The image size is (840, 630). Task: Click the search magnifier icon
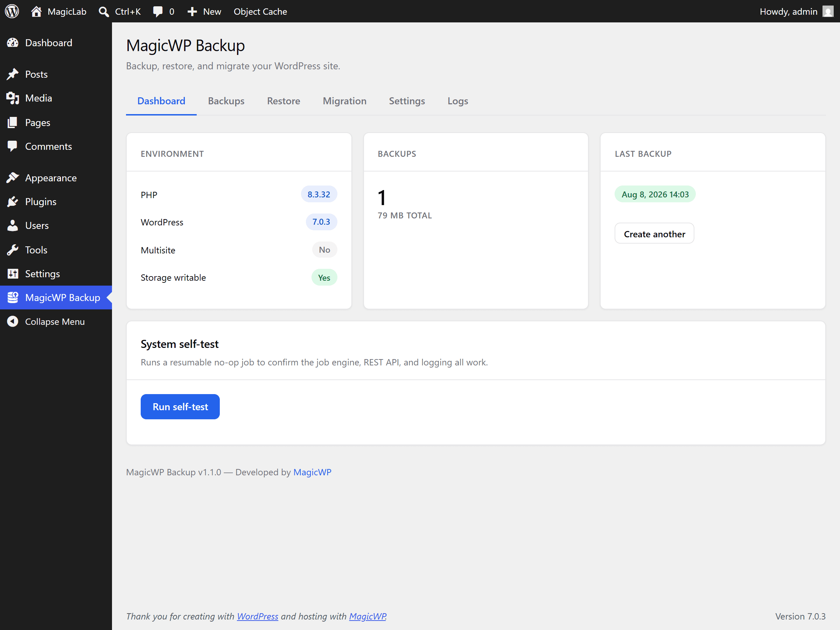pyautogui.click(x=104, y=12)
